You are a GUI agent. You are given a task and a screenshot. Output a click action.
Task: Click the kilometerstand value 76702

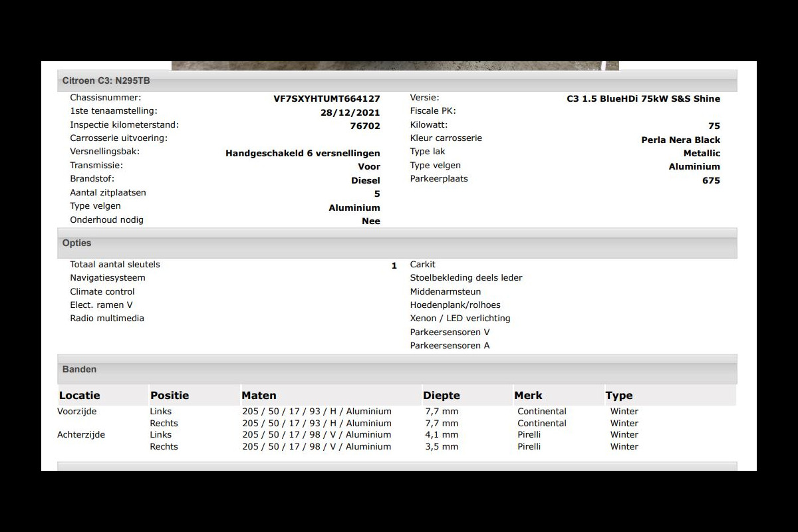pyautogui.click(x=365, y=126)
